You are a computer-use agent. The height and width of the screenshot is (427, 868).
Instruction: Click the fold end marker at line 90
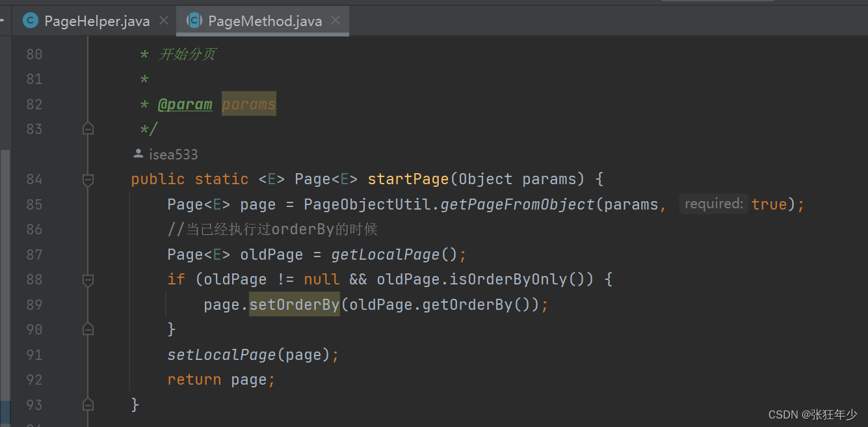point(88,329)
